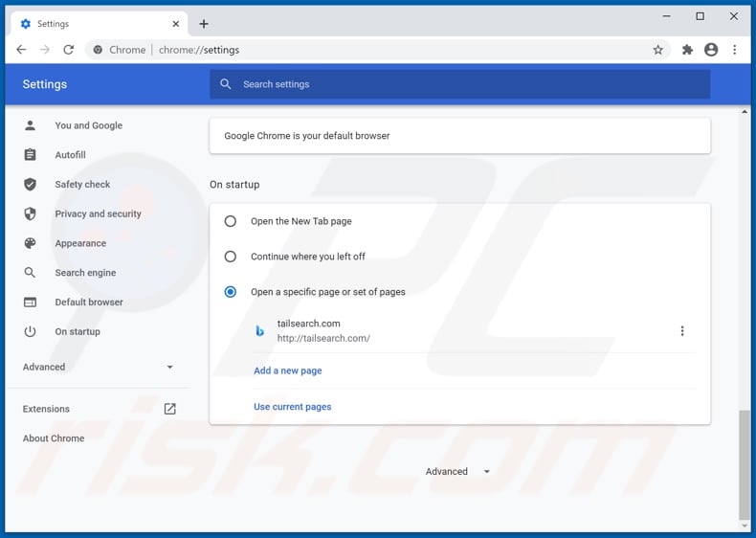Click the http://tailsearch.com/ URL text
The image size is (756, 538).
323,338
